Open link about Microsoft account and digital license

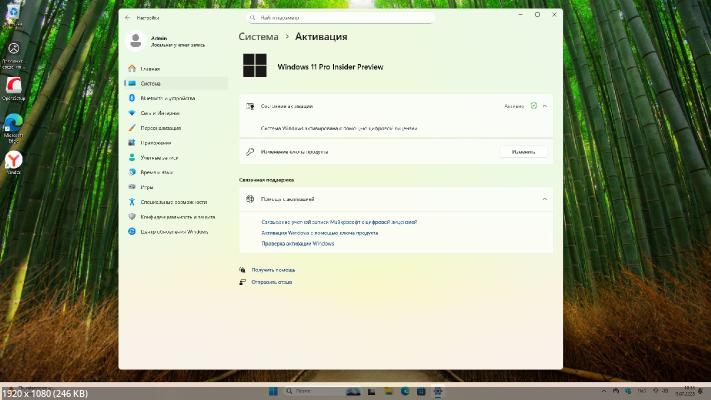tap(339, 222)
